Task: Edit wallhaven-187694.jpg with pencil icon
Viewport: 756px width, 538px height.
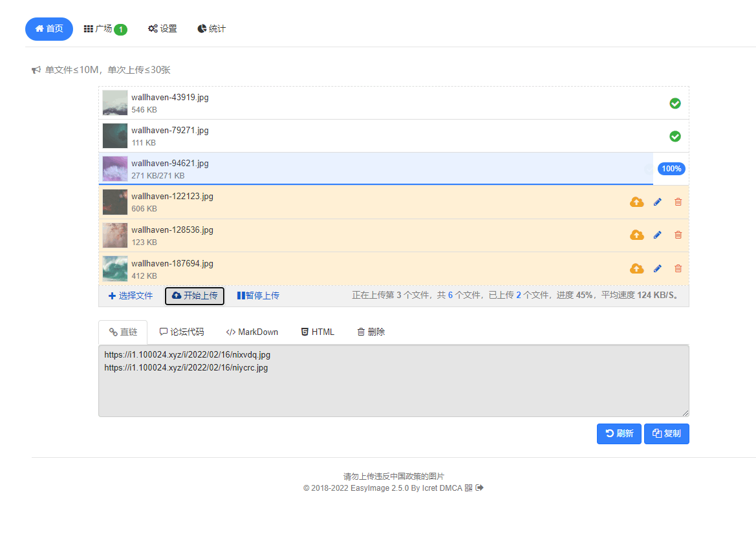Action: tap(658, 268)
